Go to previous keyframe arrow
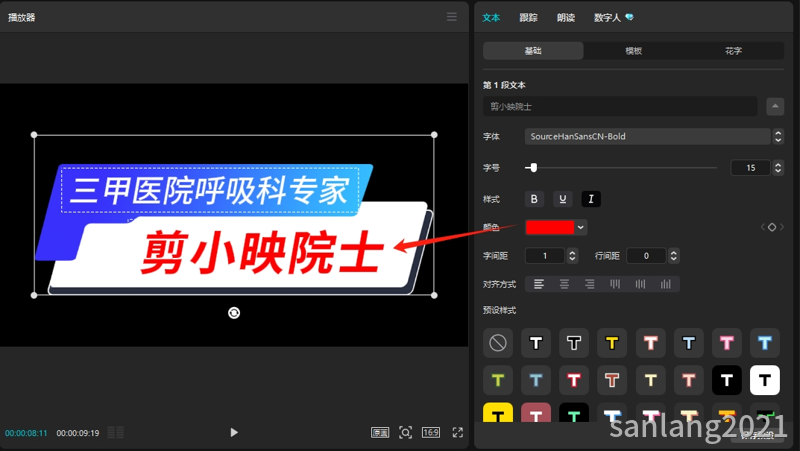Image resolution: width=800 pixels, height=451 pixels. 763,227
